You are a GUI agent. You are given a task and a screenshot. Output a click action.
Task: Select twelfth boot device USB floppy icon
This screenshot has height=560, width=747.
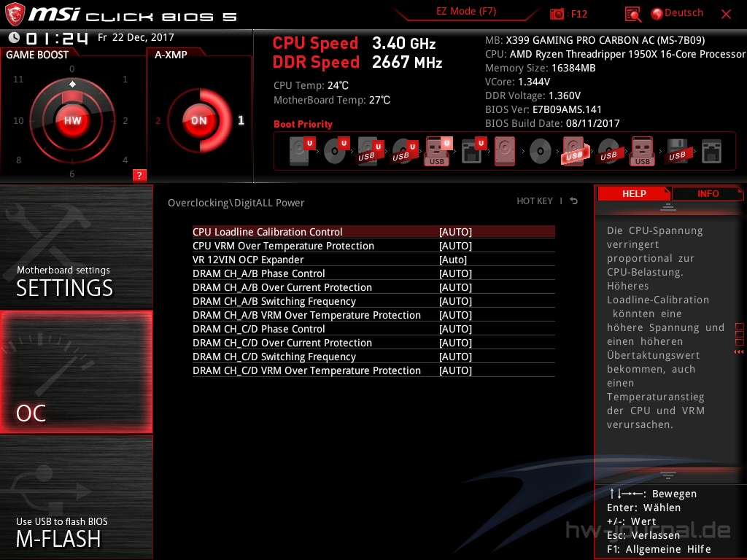[677, 151]
